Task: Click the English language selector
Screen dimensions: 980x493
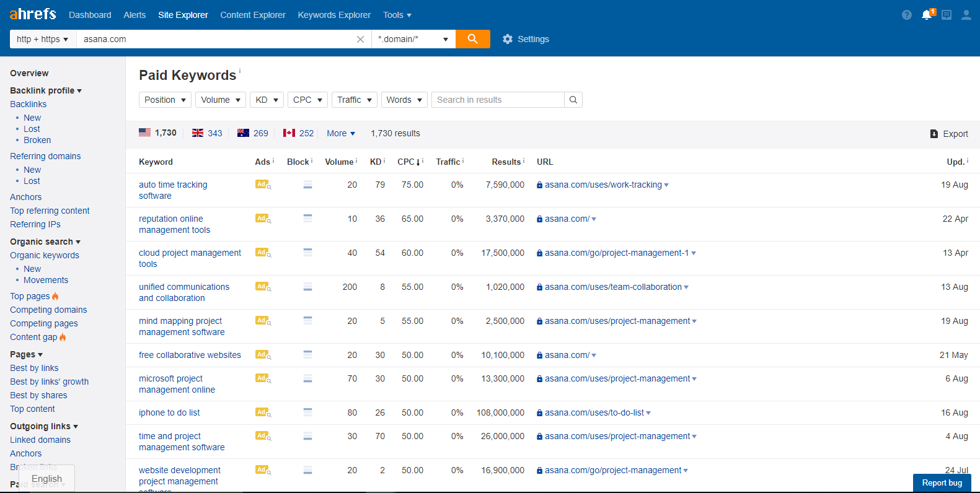Action: coord(47,479)
